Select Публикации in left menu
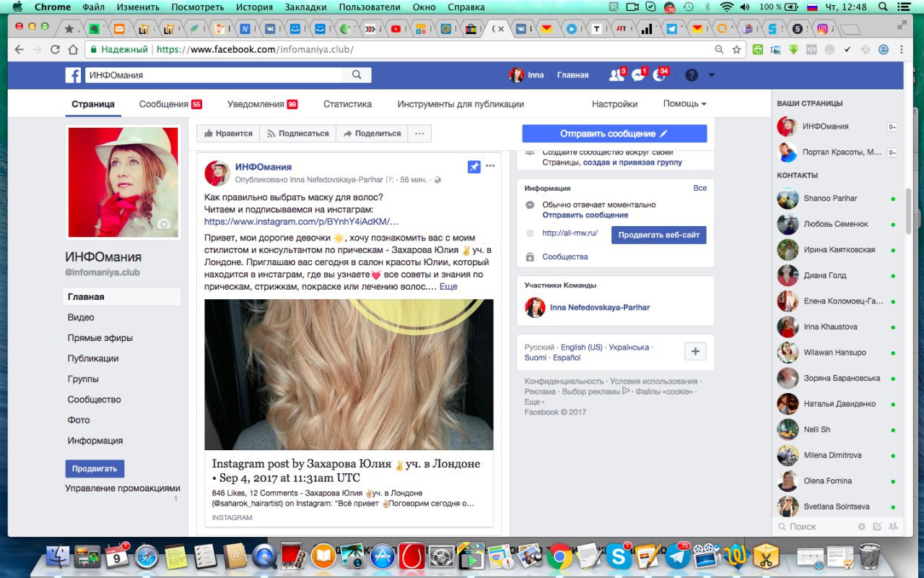Viewport: 924px width, 578px height. coord(93,358)
